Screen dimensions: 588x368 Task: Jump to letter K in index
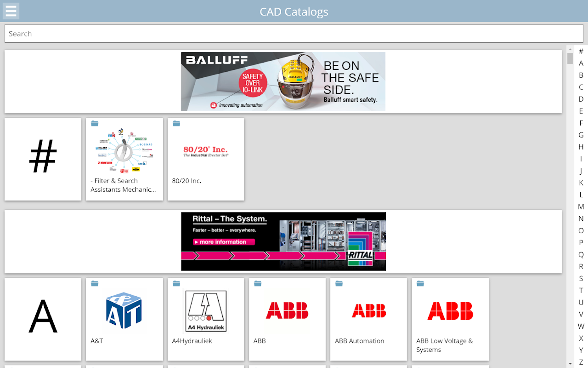581,183
